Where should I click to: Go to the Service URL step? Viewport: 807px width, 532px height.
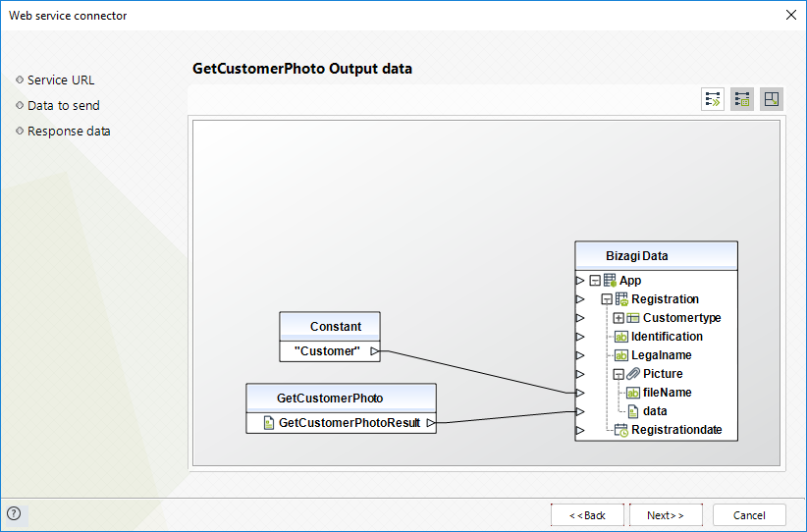tap(61, 80)
